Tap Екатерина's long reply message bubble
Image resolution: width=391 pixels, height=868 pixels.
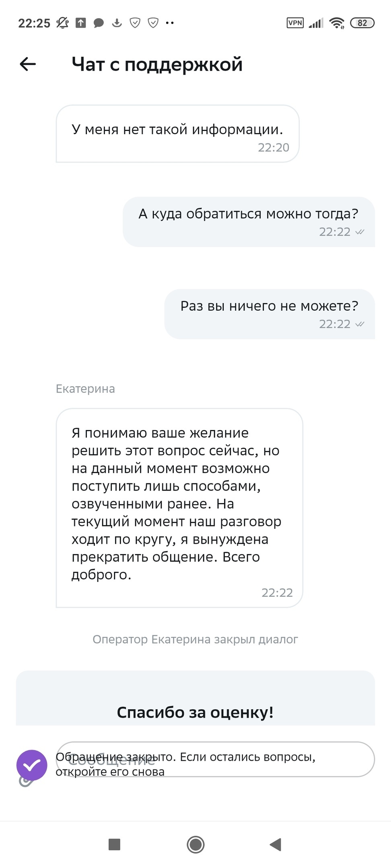point(179,508)
